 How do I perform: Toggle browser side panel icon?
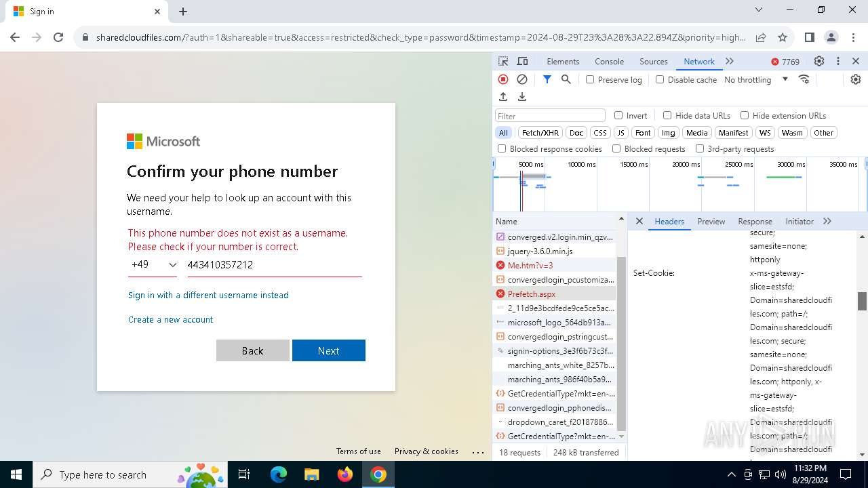(x=810, y=37)
